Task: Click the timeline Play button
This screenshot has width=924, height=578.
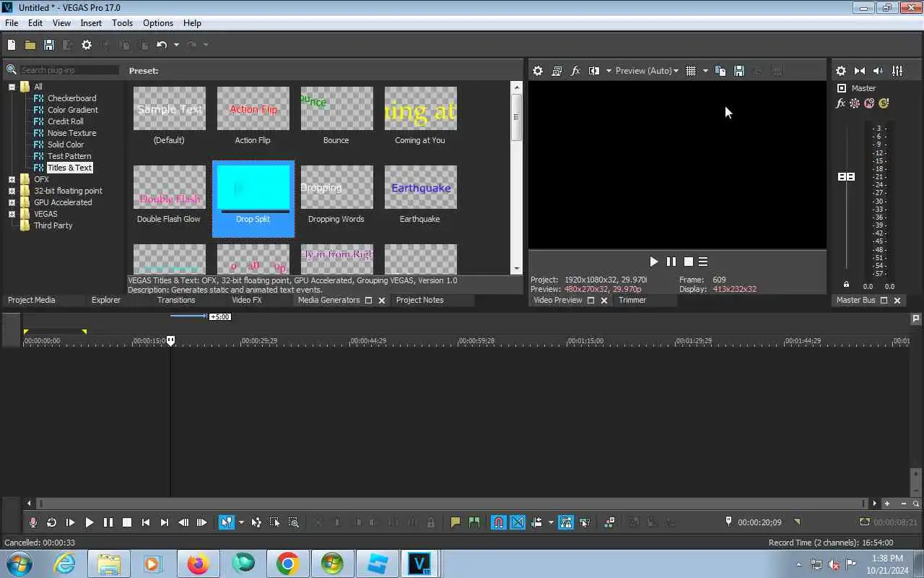Action: click(90, 522)
